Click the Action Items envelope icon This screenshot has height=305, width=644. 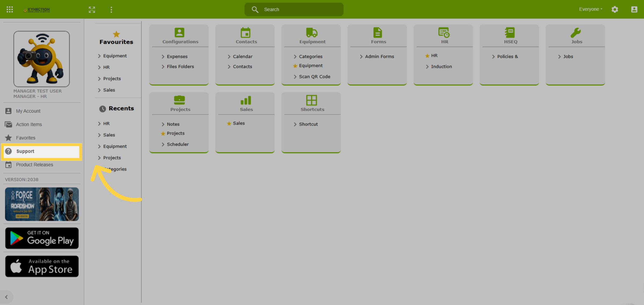click(9, 124)
